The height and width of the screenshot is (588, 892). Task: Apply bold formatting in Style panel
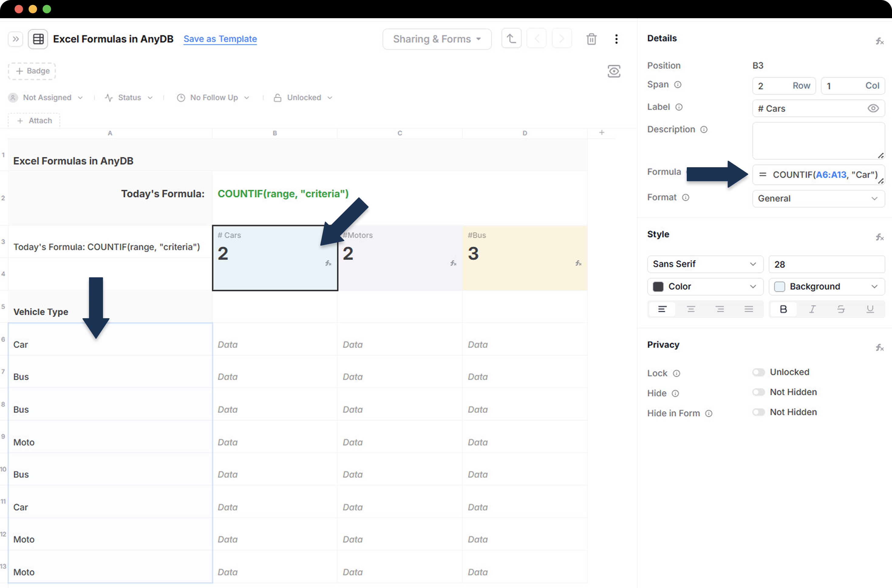tap(783, 309)
